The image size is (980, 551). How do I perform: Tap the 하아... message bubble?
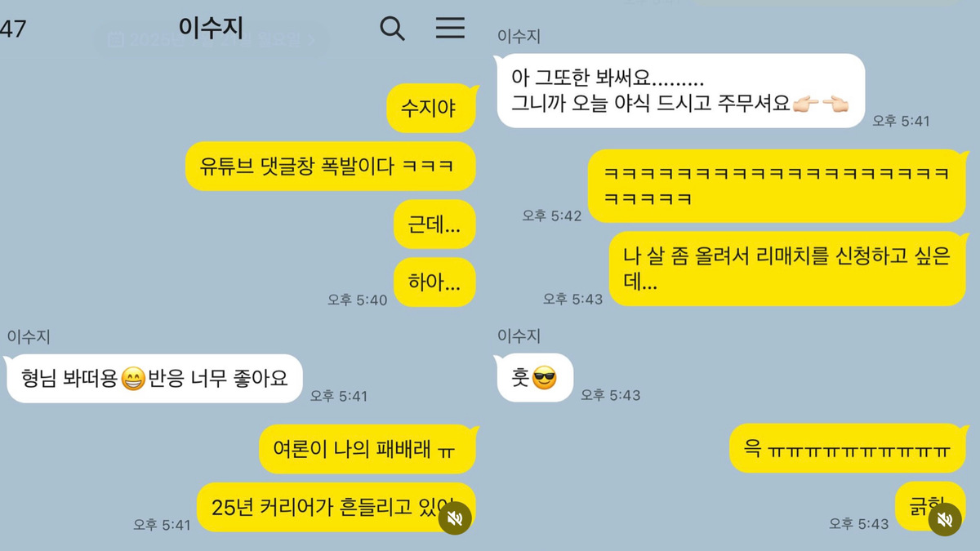(x=434, y=282)
